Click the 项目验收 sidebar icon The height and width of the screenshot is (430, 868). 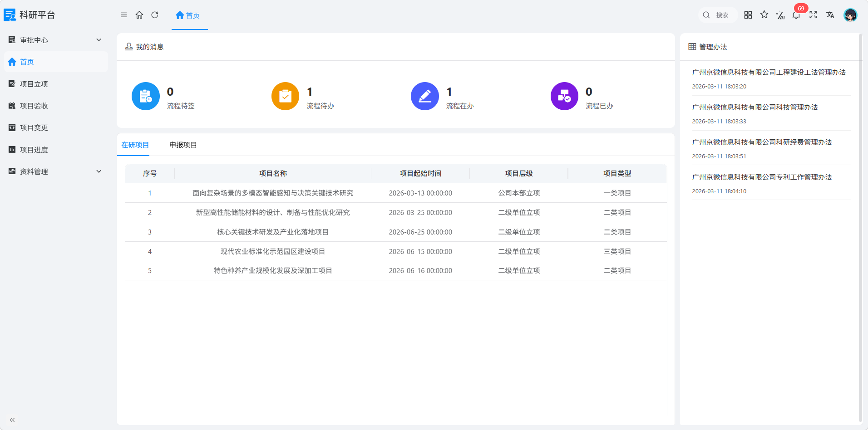coord(12,106)
